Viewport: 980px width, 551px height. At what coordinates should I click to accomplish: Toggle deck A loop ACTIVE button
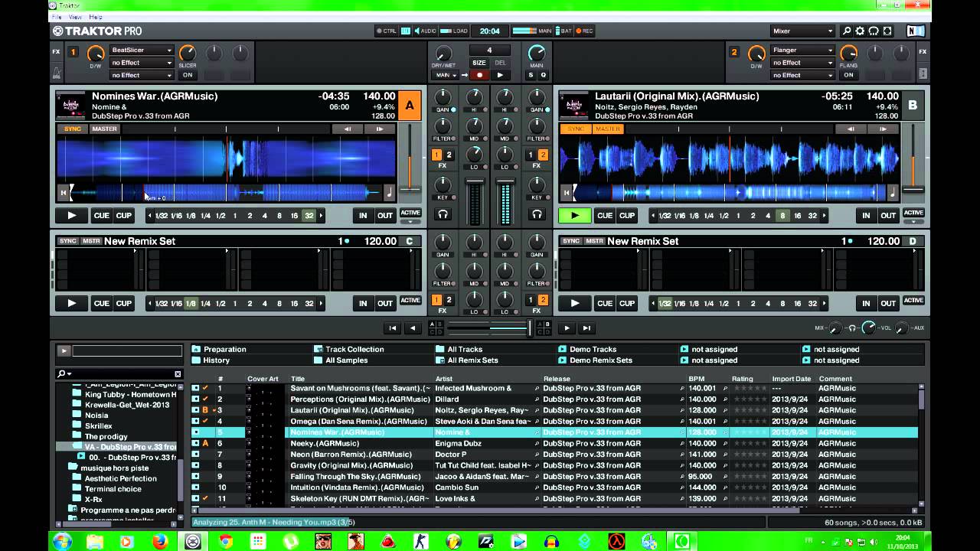pos(410,213)
